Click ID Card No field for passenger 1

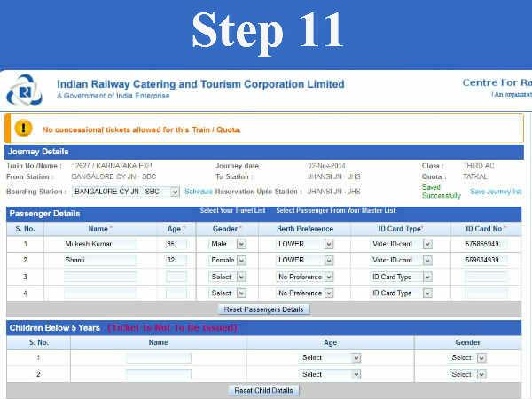[486, 243]
